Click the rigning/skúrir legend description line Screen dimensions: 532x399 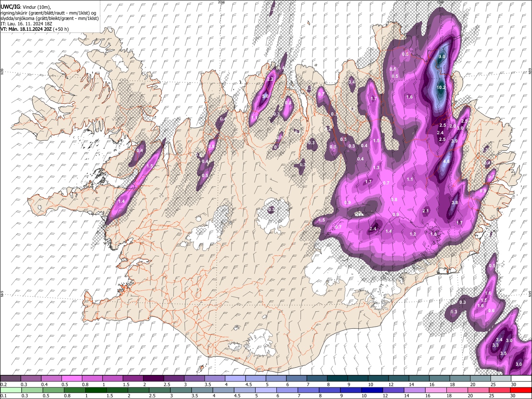[48, 13]
